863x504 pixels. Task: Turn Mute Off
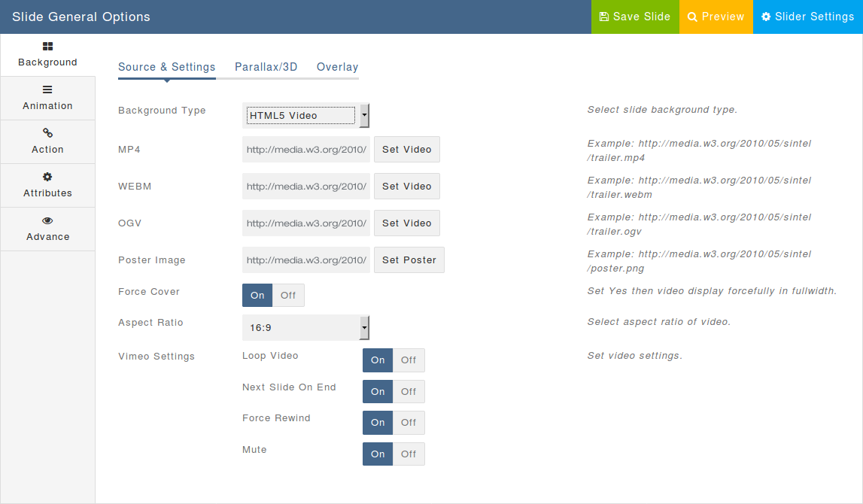tap(409, 454)
